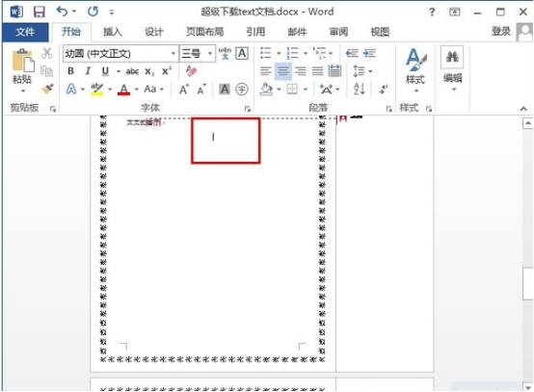This screenshot has width=534, height=392.
Task: Toggle subscript formatting
Action: tap(149, 72)
